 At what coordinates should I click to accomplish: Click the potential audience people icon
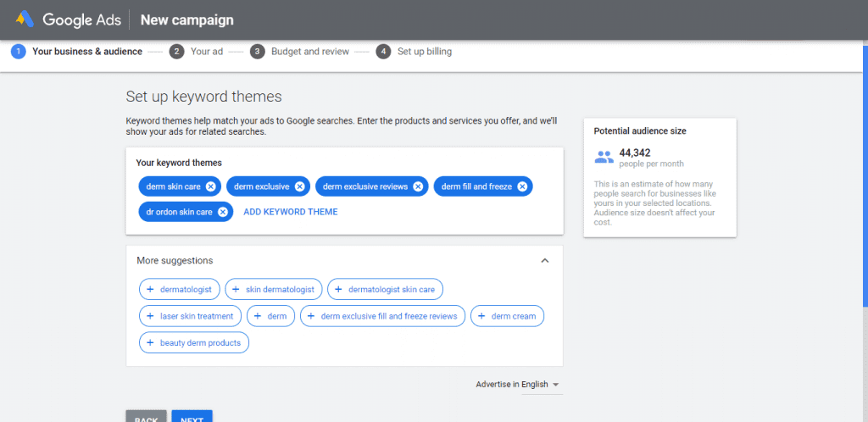tap(604, 157)
